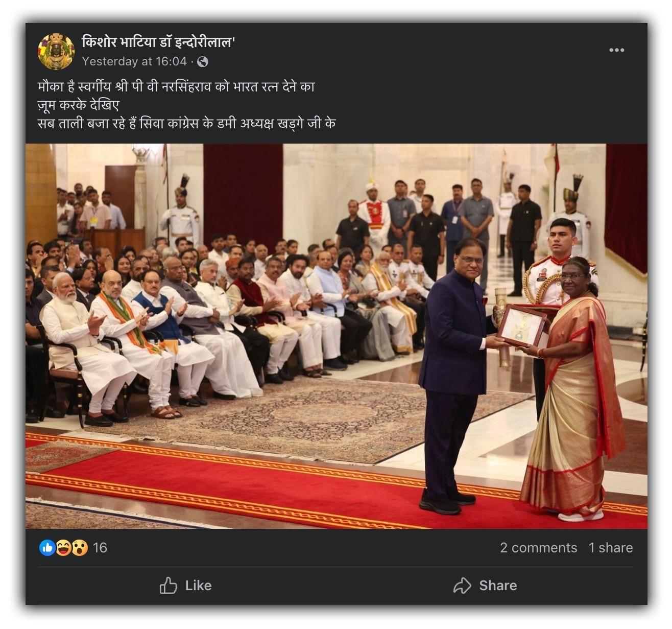
Task: Click the globe public audience icon
Action: (x=203, y=62)
